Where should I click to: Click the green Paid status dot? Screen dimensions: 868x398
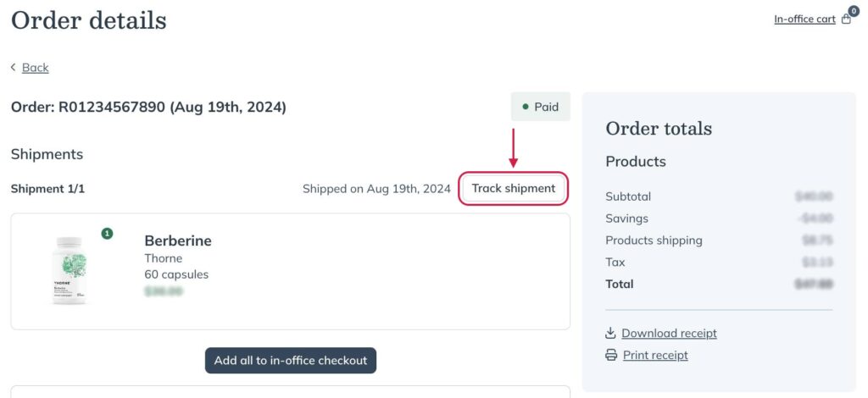[x=526, y=107]
